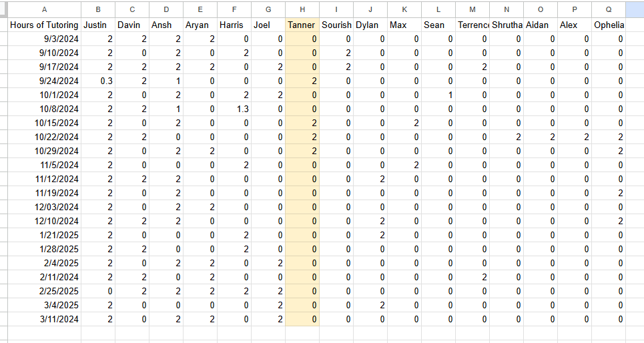Click the cell containing 0.3
Screen dimensions: 644x343
click(98, 81)
